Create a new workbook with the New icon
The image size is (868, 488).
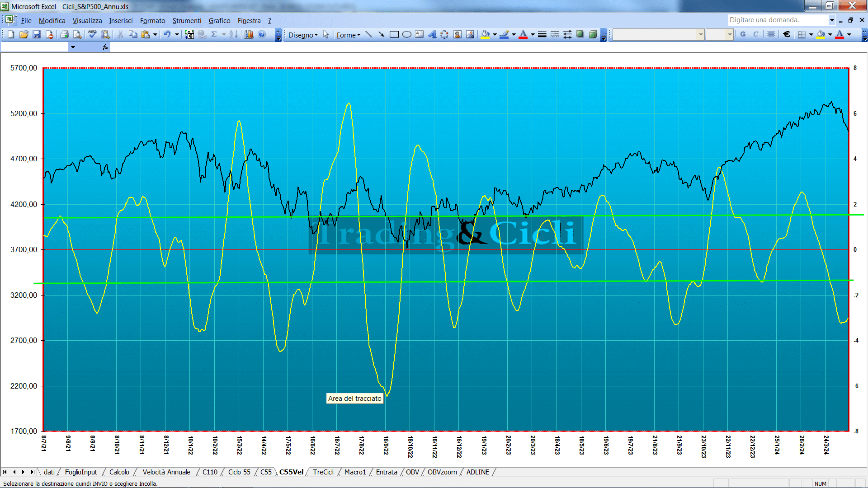[11, 35]
